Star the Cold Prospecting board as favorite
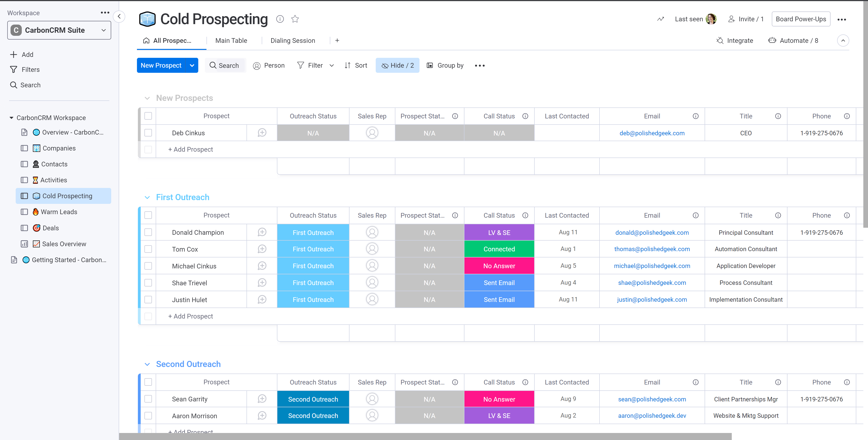 pos(295,19)
